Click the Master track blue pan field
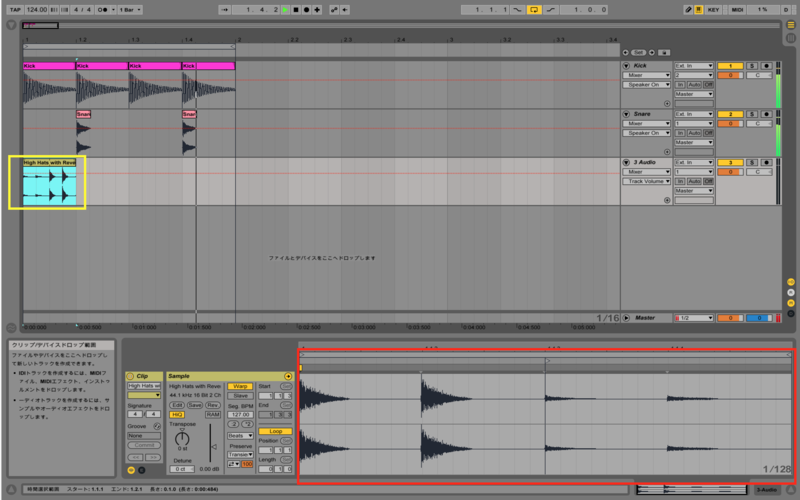 759,318
